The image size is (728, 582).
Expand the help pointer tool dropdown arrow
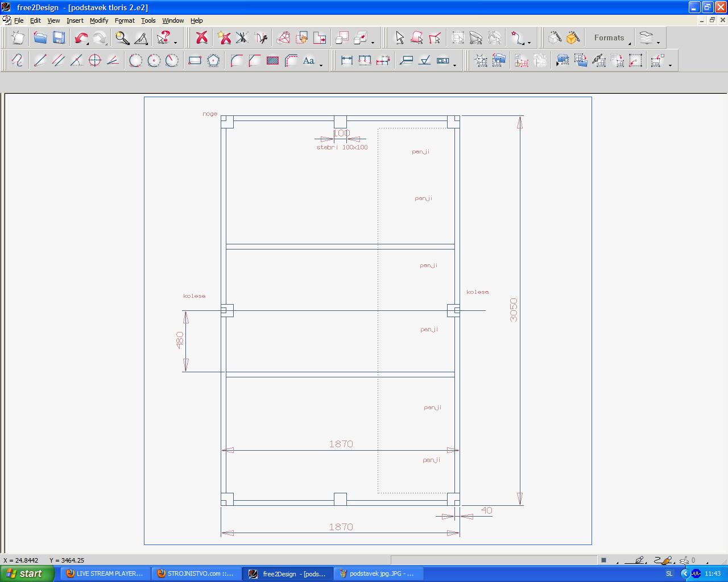coord(175,42)
